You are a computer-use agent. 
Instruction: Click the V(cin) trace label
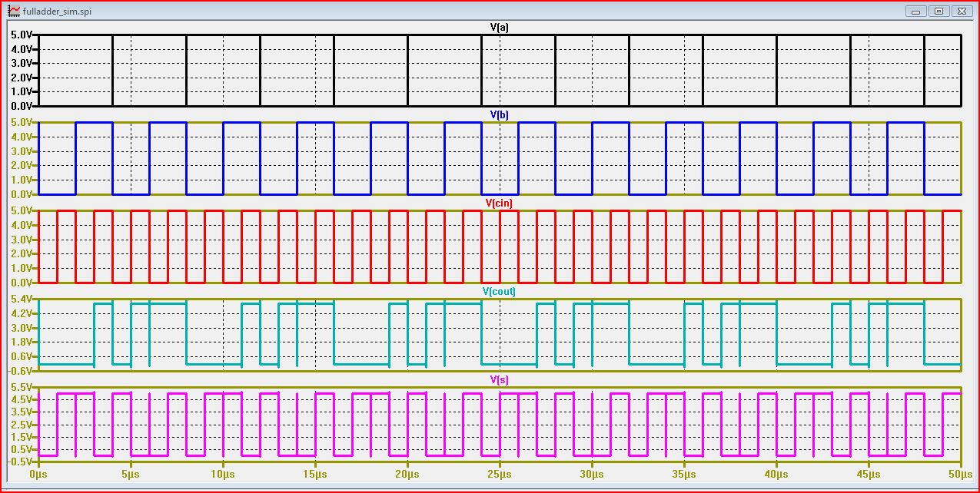point(500,203)
